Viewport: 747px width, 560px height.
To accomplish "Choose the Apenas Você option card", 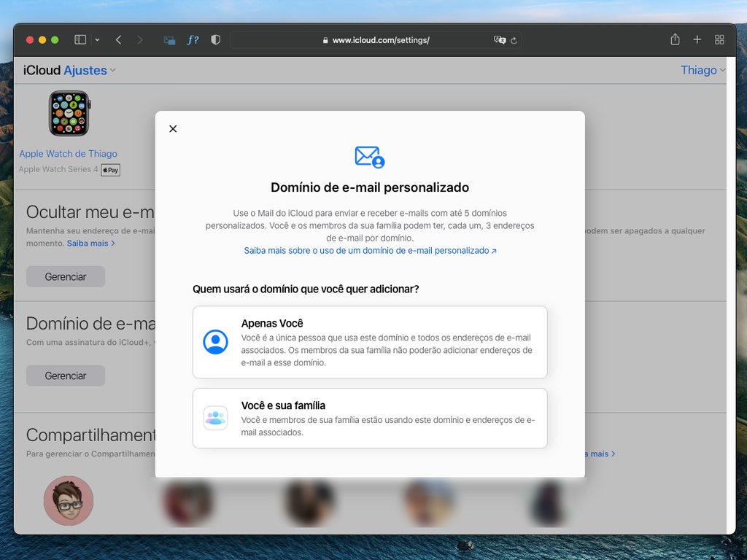I will pos(370,342).
